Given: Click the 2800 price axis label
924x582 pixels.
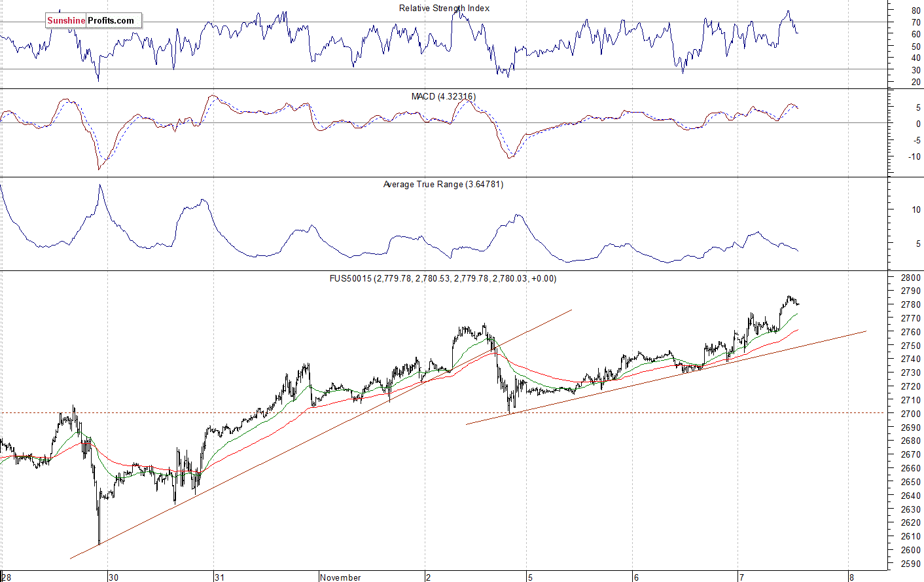Looking at the screenshot, I should (910, 278).
